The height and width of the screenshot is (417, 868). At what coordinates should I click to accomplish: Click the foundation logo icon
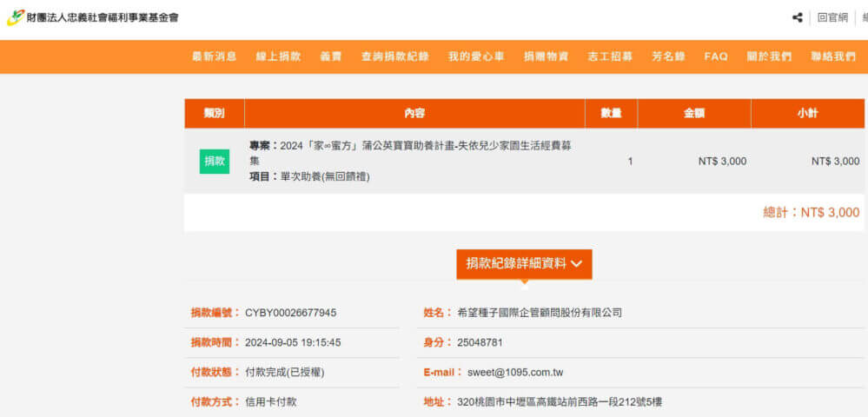click(16, 17)
